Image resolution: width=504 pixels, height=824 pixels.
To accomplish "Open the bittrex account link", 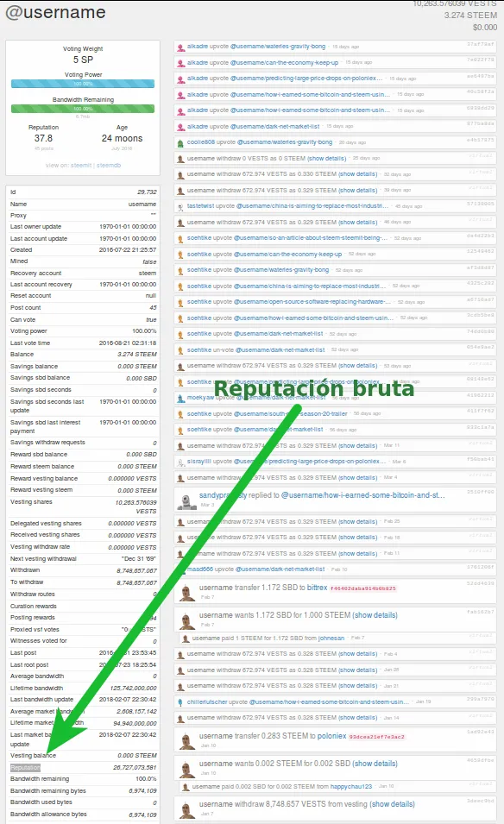I will (317, 588).
